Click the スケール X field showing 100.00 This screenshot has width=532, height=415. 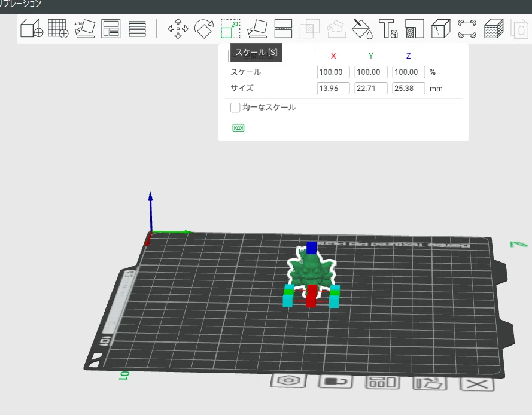pos(333,72)
